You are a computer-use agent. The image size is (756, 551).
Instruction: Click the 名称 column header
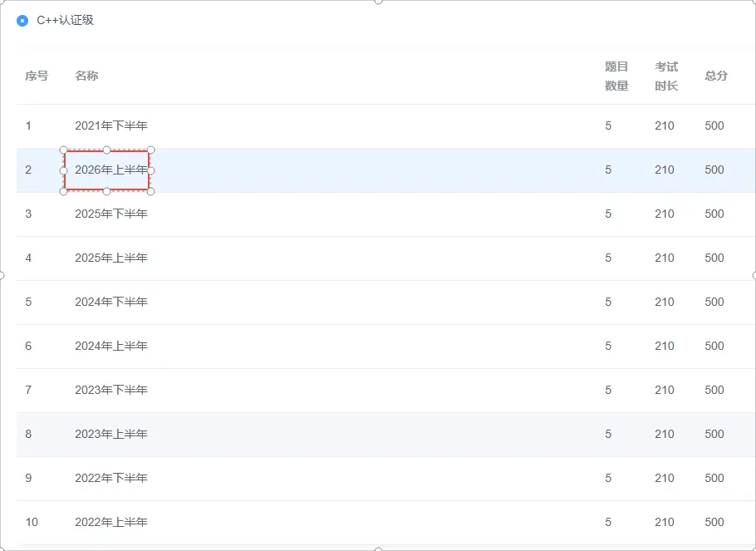pyautogui.click(x=86, y=76)
